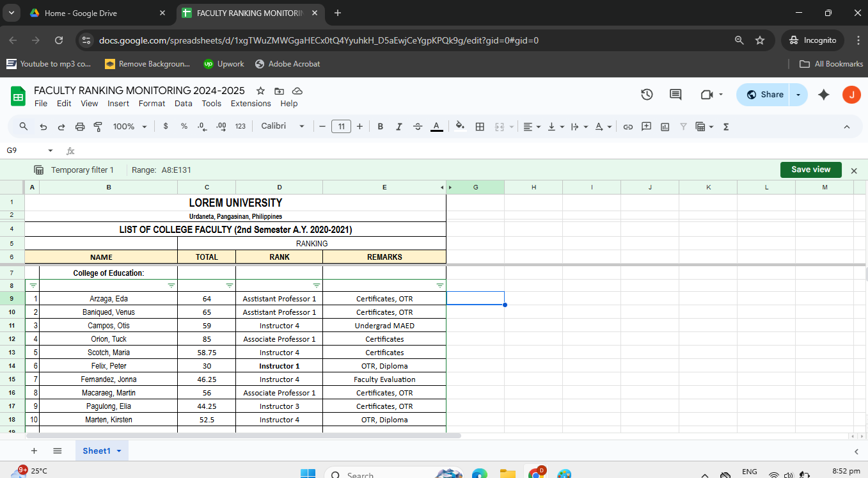The height and width of the screenshot is (478, 868).
Task: Star the document title
Action: (x=260, y=91)
